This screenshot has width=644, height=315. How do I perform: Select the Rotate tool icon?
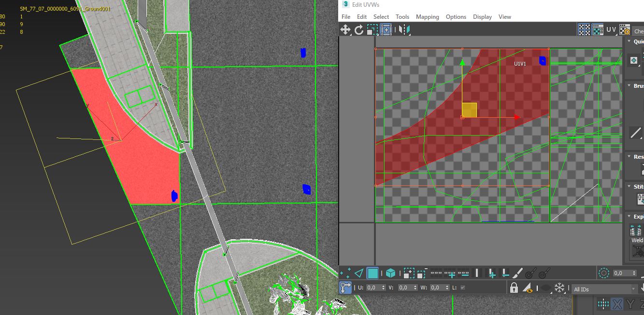tap(358, 30)
